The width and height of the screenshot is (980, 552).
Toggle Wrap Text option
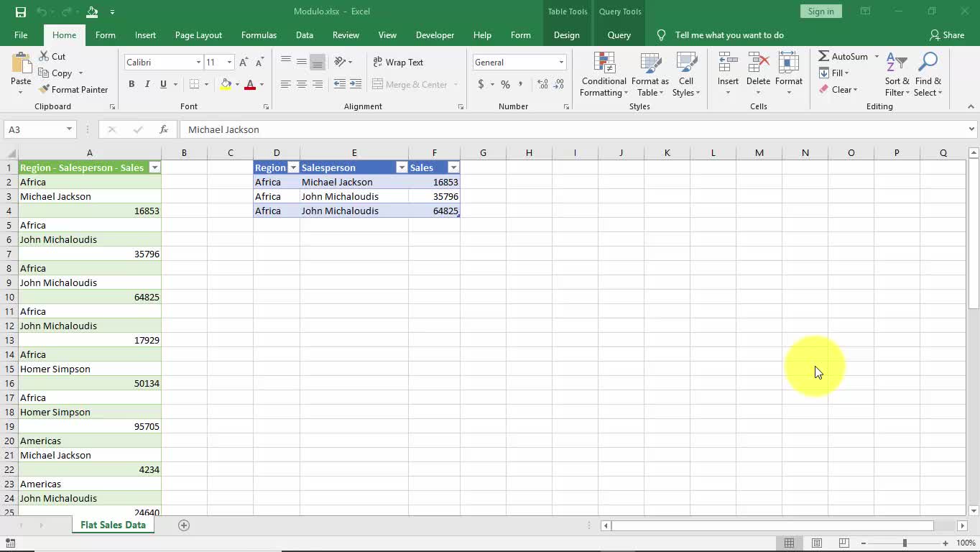tap(398, 63)
